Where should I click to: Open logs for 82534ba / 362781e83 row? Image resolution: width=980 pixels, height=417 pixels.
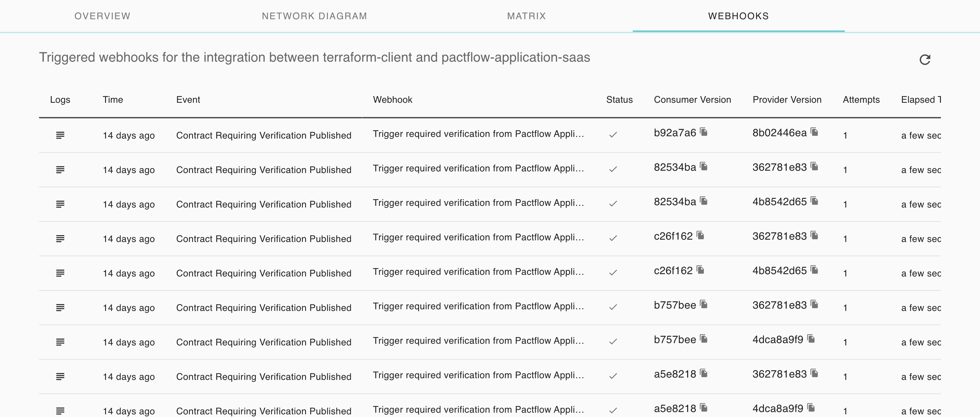[x=60, y=170]
